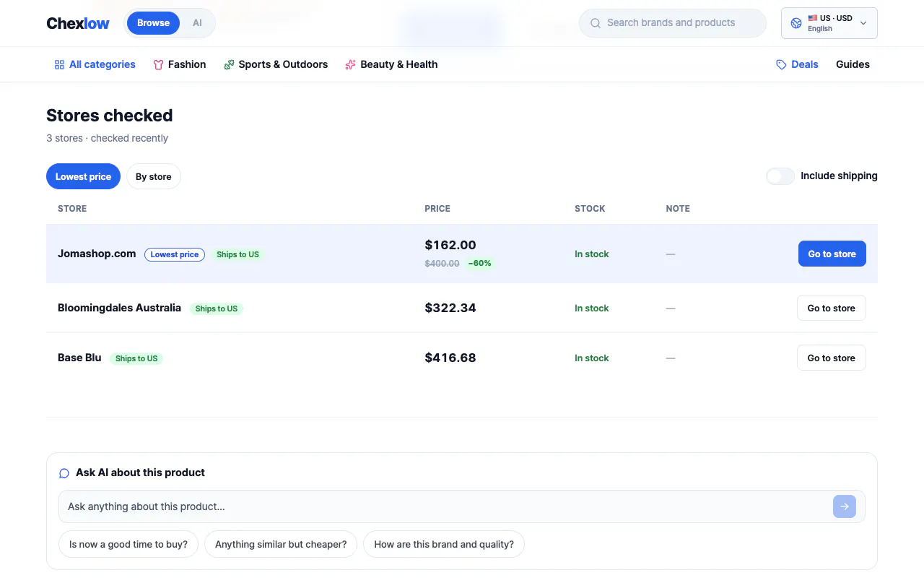Click the NOTE column header
Viewport: 924px width, 578px height.
(678, 209)
